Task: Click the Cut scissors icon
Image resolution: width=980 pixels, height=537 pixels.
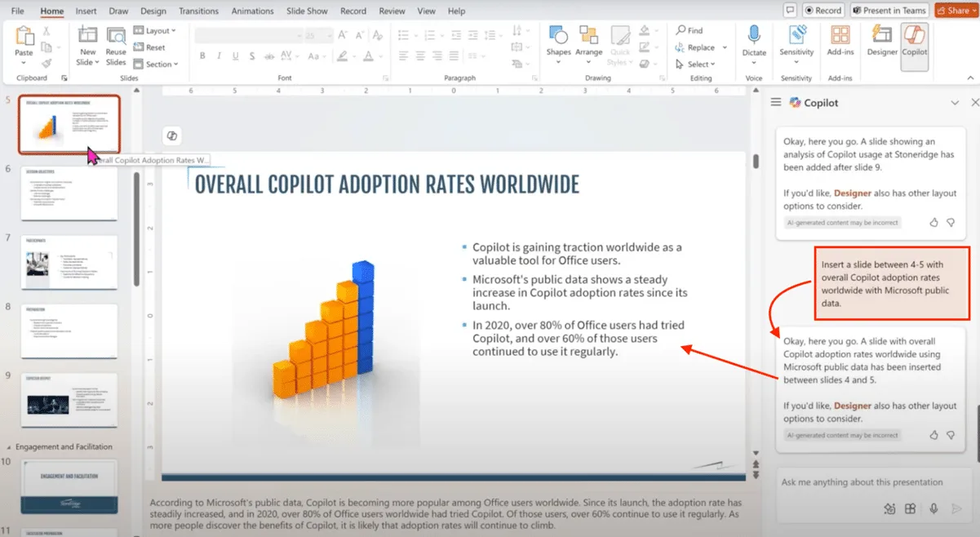Action: (x=47, y=30)
